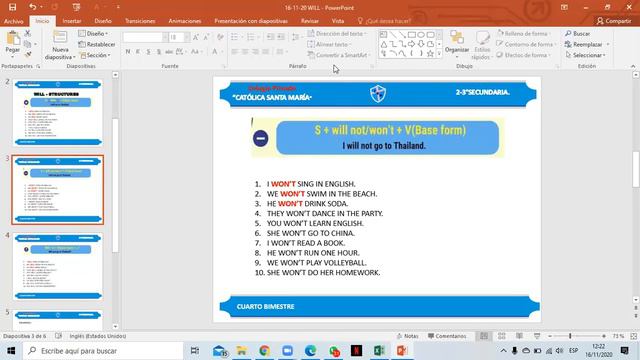Cut the selection using the scissors icon
This screenshot has height=360, width=640.
point(28,33)
